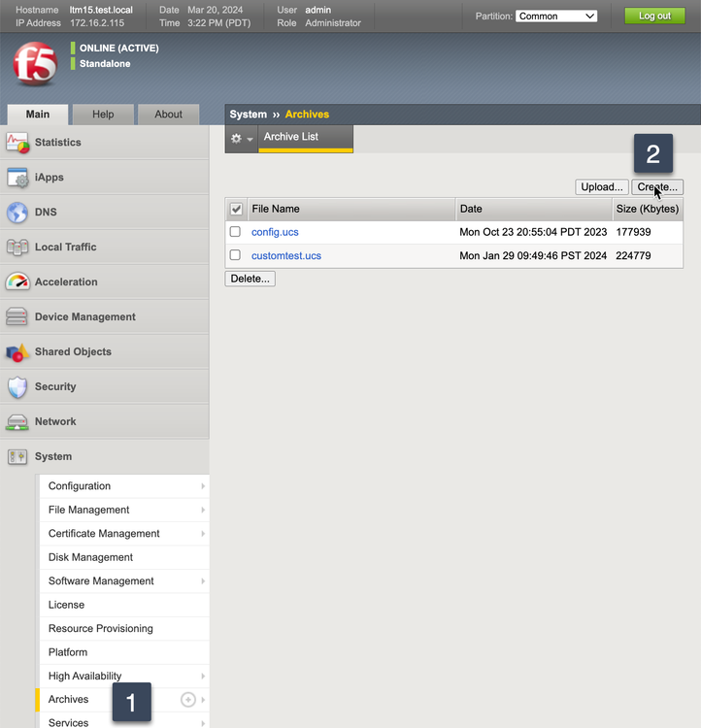Open the config.ucs archive link
The height and width of the screenshot is (728, 701).
pos(275,232)
